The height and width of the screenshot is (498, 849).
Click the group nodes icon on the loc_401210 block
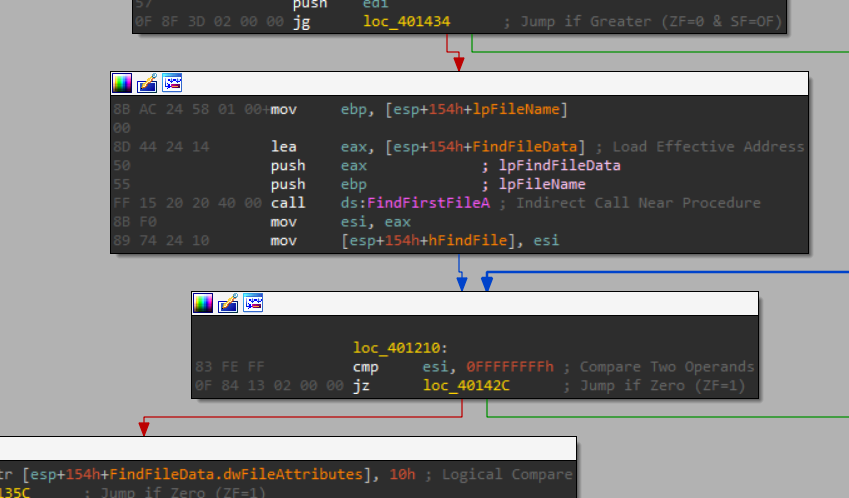253,303
